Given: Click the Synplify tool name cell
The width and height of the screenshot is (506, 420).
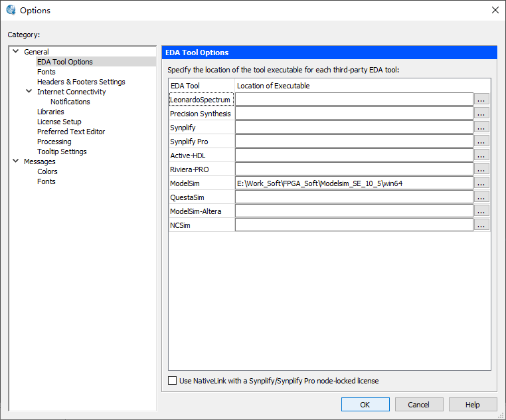Looking at the screenshot, I should tap(201, 128).
